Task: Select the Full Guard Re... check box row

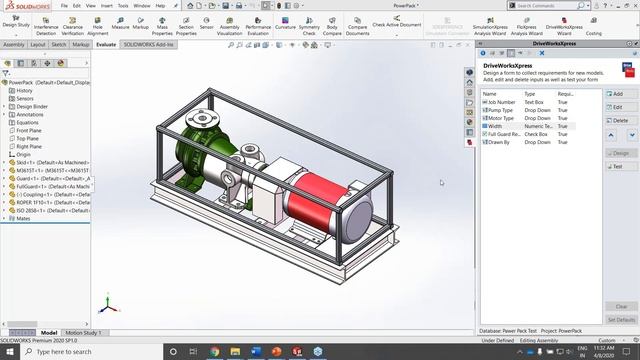Action: [528, 134]
